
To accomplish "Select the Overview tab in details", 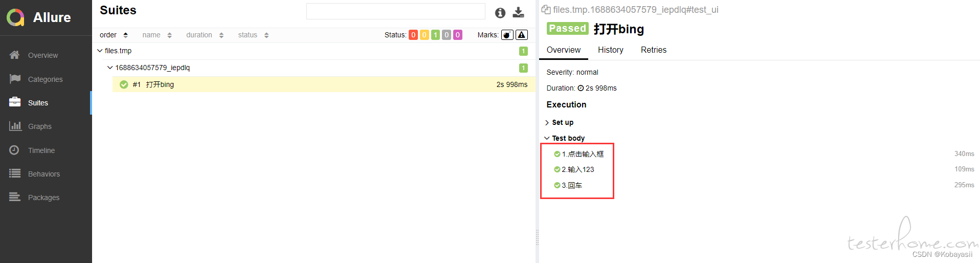I will [x=564, y=50].
